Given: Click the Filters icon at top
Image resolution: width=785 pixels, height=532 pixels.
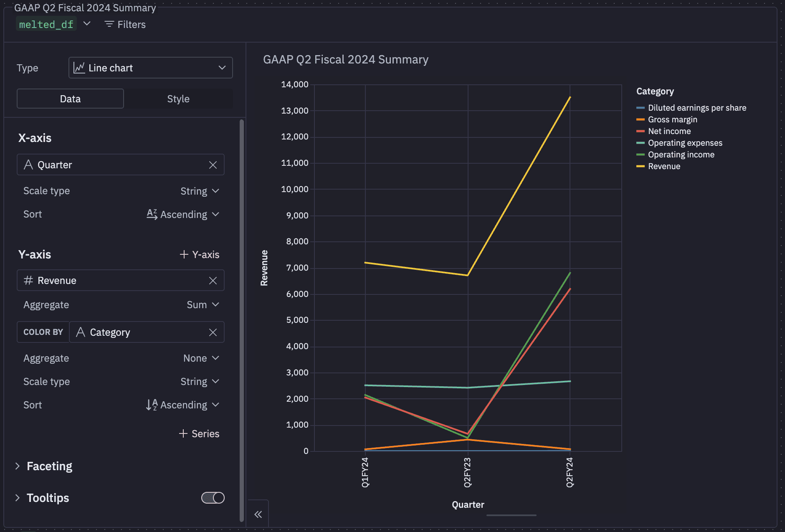Looking at the screenshot, I should point(109,24).
